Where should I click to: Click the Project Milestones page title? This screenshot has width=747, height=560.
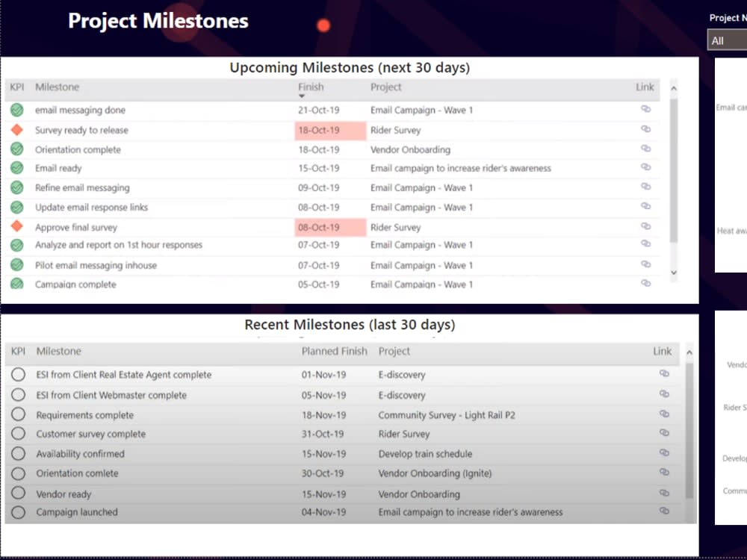(158, 21)
